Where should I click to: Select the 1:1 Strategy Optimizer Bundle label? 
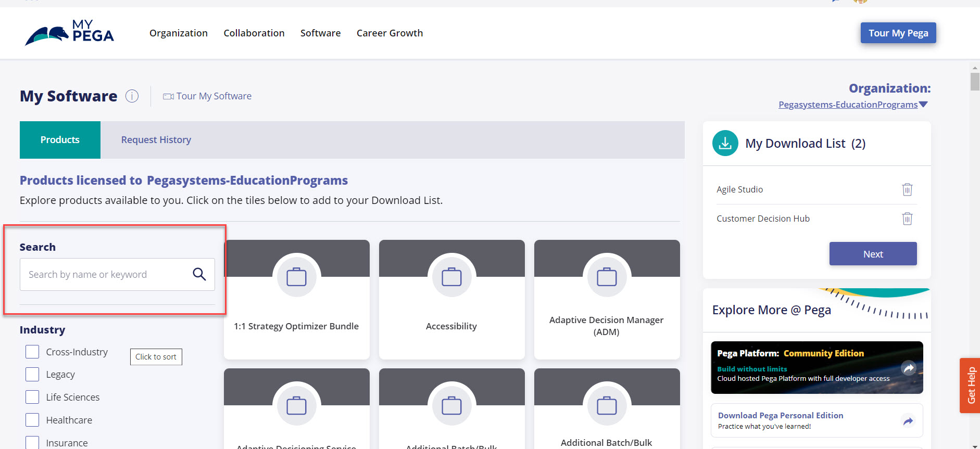coord(296,326)
